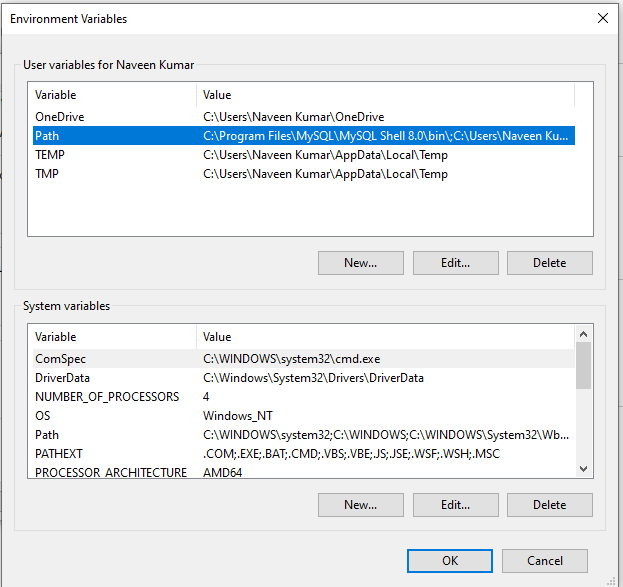Click the system variables scroll down arrow
This screenshot has width=623, height=587.
pyautogui.click(x=583, y=469)
